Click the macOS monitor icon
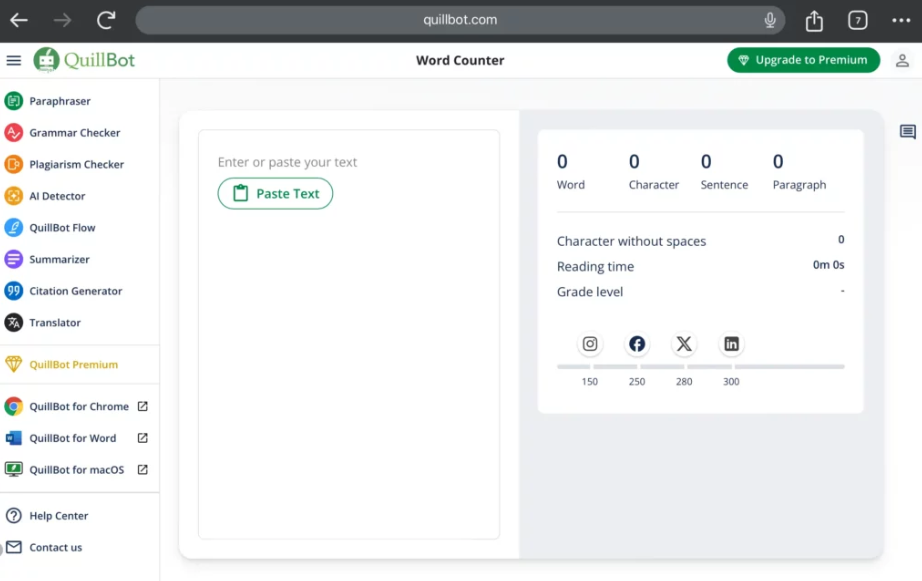The height and width of the screenshot is (581, 922). pyautogui.click(x=14, y=469)
